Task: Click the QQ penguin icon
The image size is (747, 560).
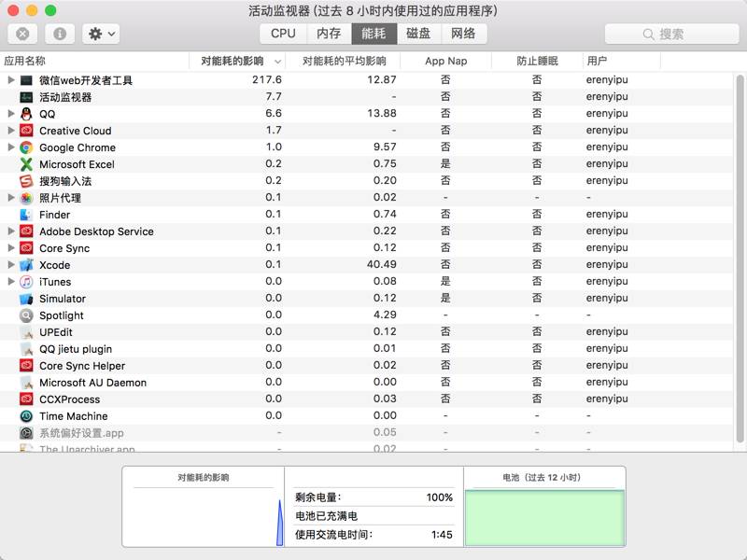Action: point(26,114)
